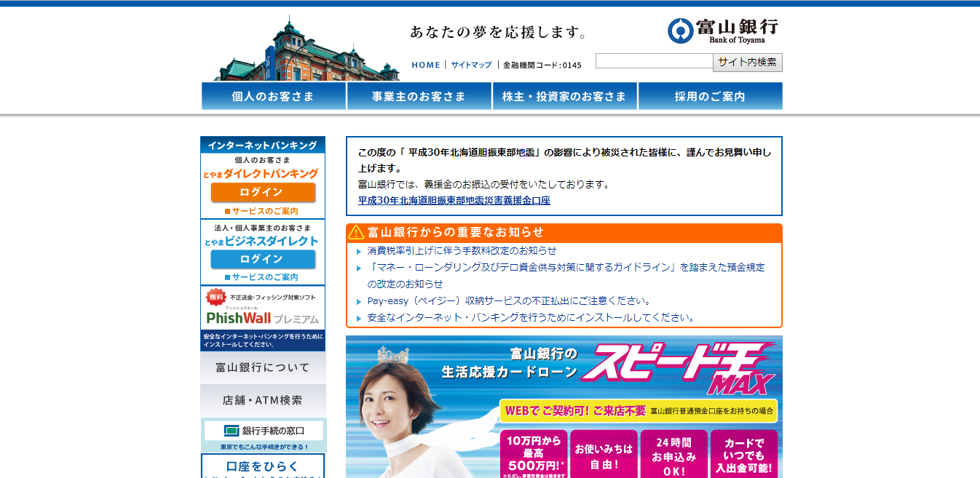Image resolution: width=980 pixels, height=478 pixels.
Task: Click the 口座をひらく sidebar button
Action: pyautogui.click(x=263, y=466)
